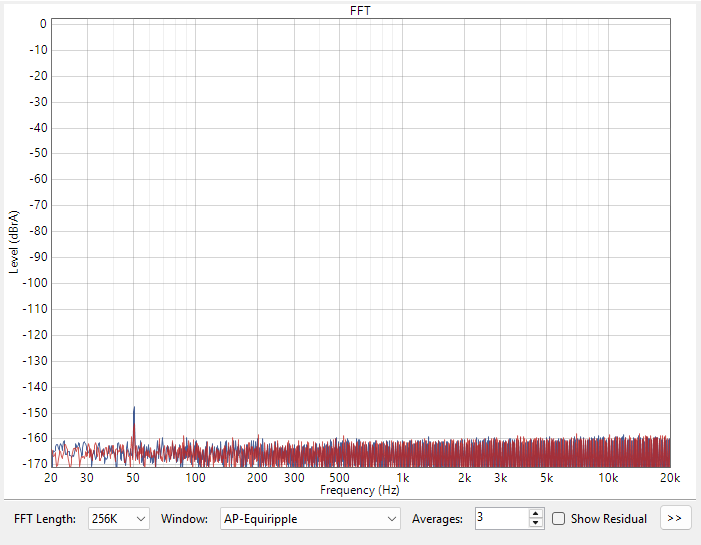The image size is (701, 545).
Task: Enable the Show Residual checkbox
Action: pos(558,519)
